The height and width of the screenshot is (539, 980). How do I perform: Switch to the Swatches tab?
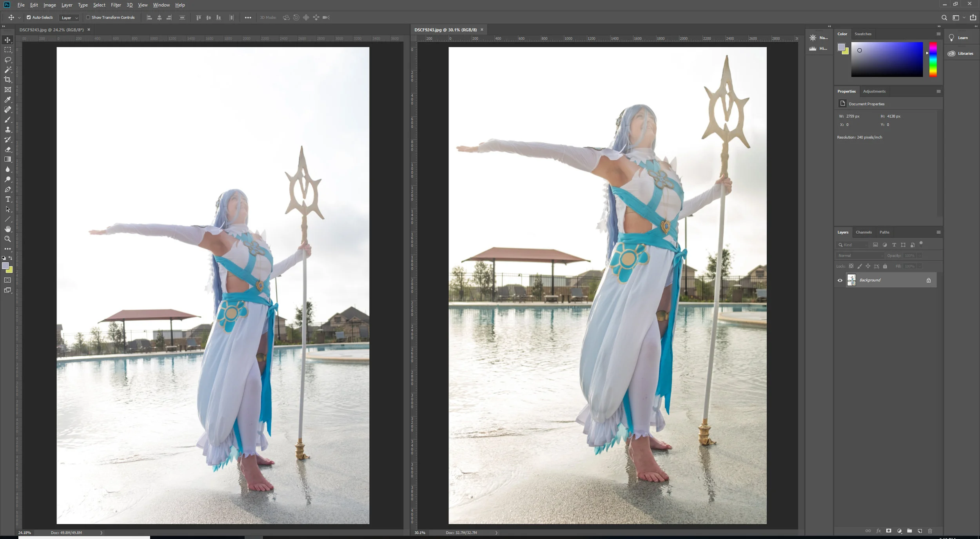[863, 34]
